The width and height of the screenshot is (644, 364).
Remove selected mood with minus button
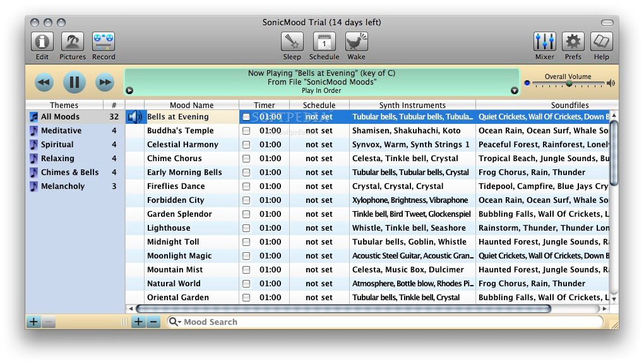click(153, 322)
